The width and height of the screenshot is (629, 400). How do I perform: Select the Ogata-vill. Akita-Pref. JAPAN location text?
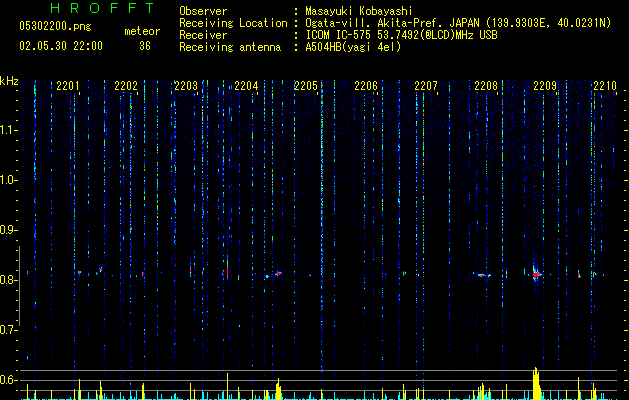[x=458, y=24]
